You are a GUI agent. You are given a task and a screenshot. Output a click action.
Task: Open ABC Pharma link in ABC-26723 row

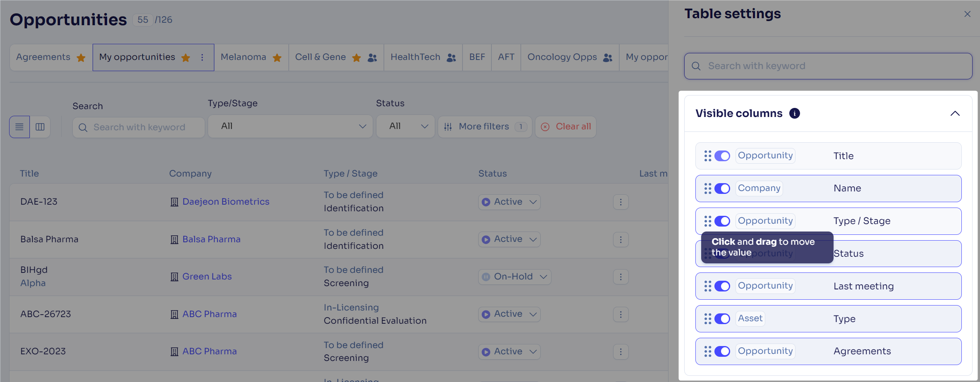(210, 314)
